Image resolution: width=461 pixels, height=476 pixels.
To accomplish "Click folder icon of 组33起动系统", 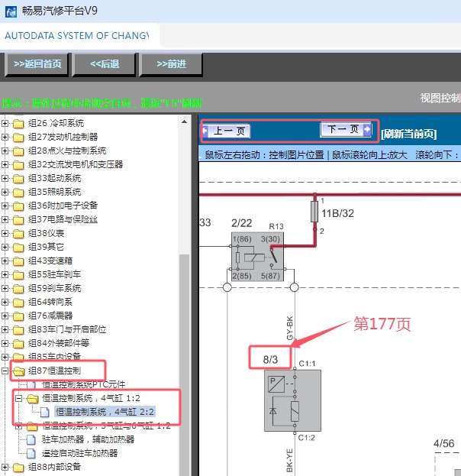I will [18, 179].
